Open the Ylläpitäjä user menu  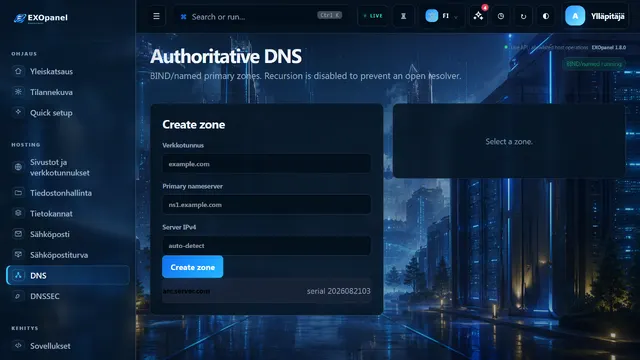click(x=595, y=16)
